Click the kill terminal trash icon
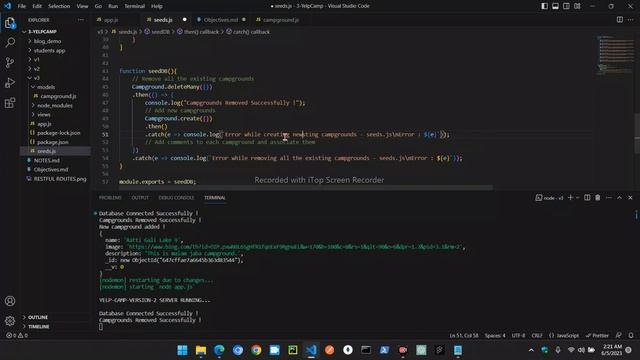This screenshot has width=640, height=360. 598,198
